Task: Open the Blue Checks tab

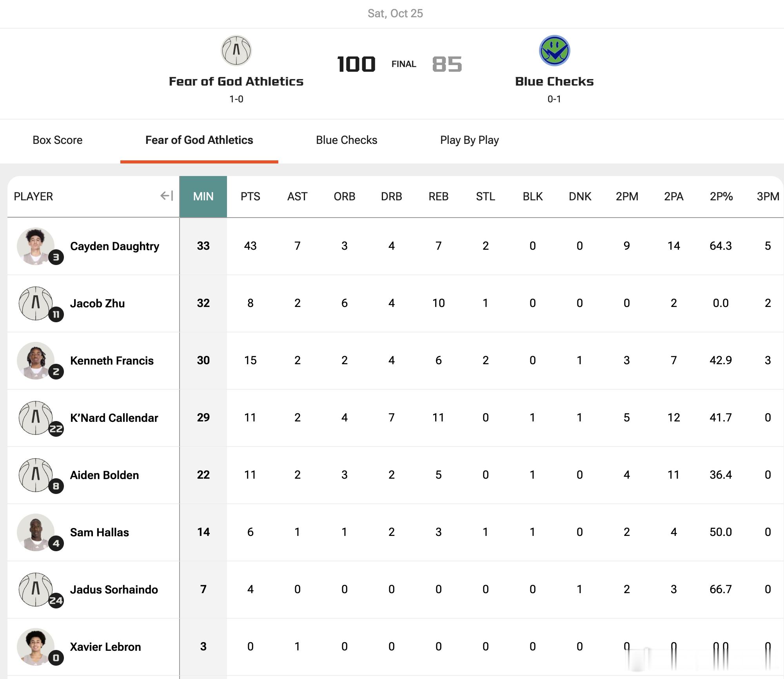Action: 347,140
